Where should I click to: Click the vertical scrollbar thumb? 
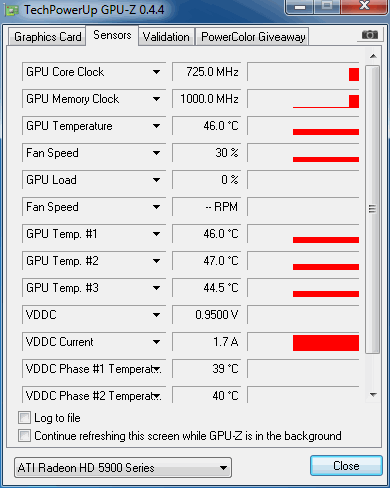[373, 209]
